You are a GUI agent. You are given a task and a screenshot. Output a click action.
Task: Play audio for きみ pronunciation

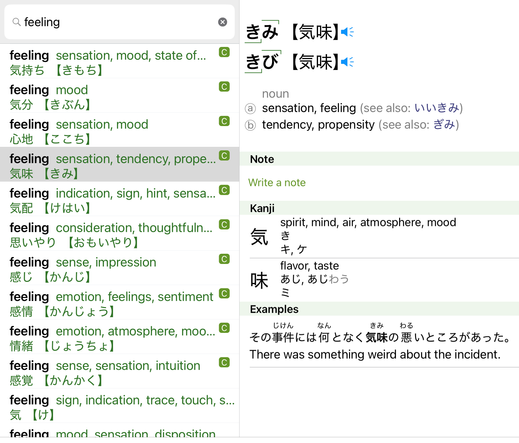pos(347,32)
